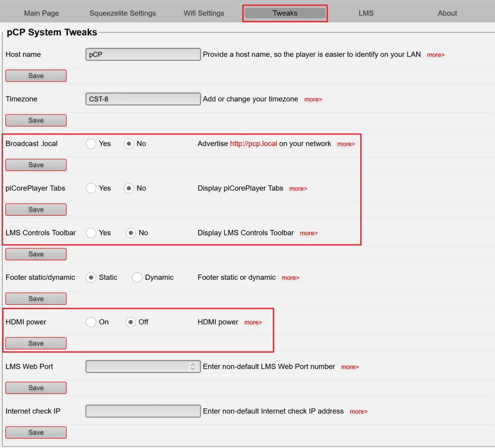Open the LMS Web Port stepper arrows
The width and height of the screenshot is (495, 448).
pos(193,366)
